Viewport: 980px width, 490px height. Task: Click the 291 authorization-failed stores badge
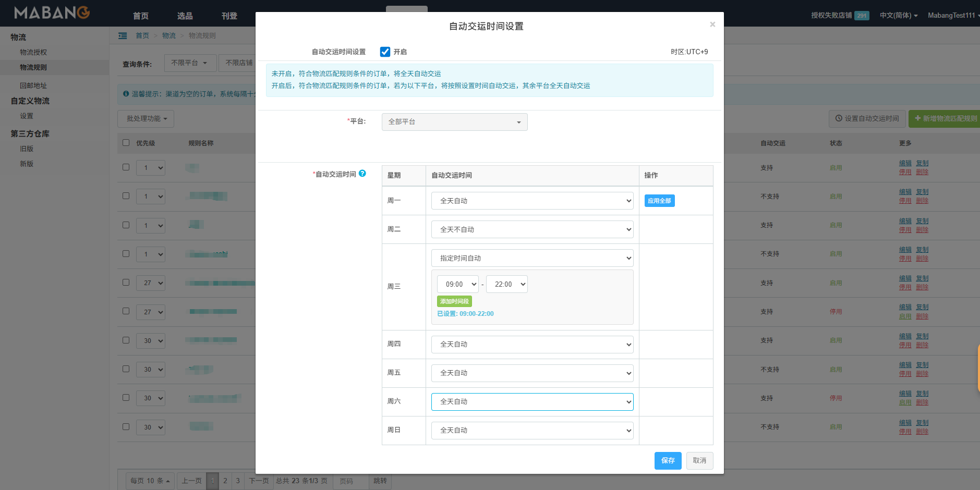pos(862,16)
